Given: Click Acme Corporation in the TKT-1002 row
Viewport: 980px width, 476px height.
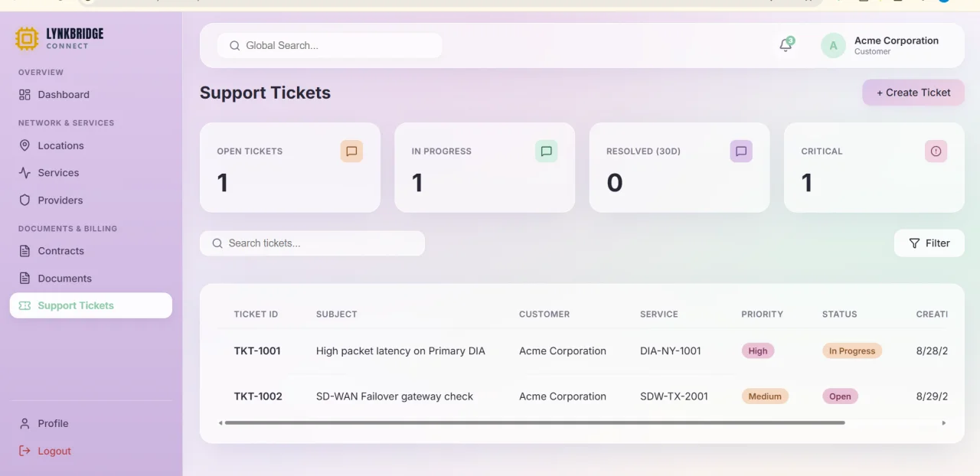Looking at the screenshot, I should click(x=563, y=396).
